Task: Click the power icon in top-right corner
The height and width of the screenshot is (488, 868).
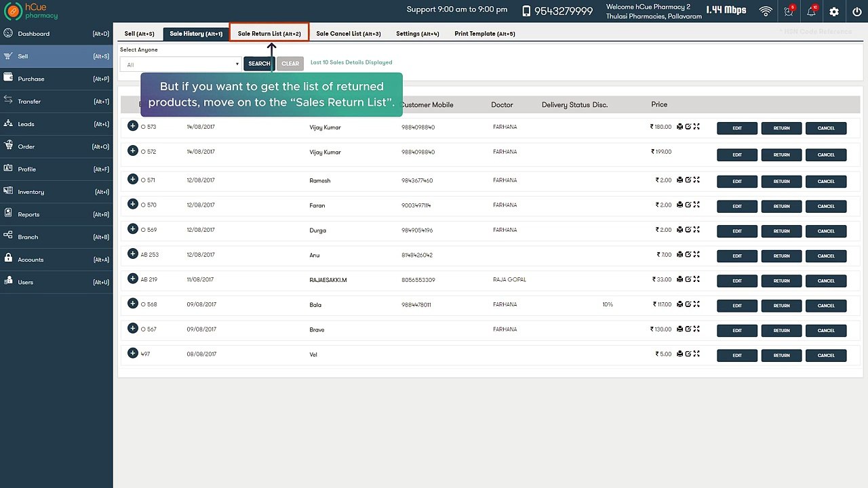Action: coord(857,12)
